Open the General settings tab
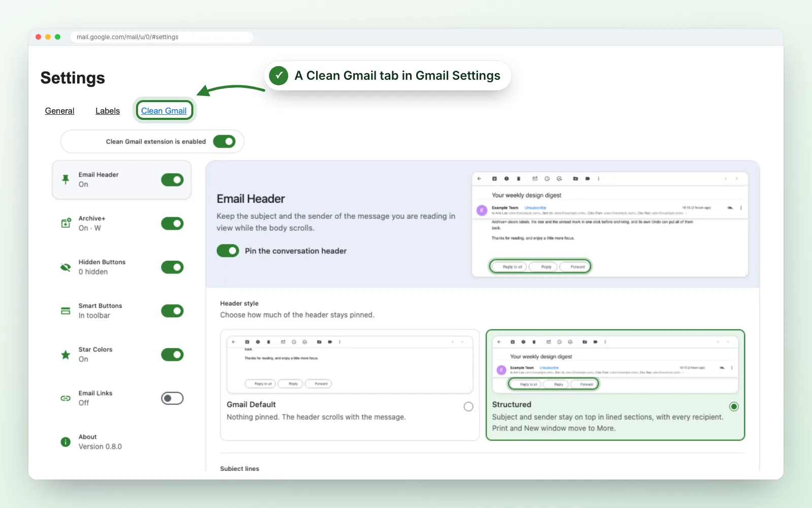 coord(59,111)
